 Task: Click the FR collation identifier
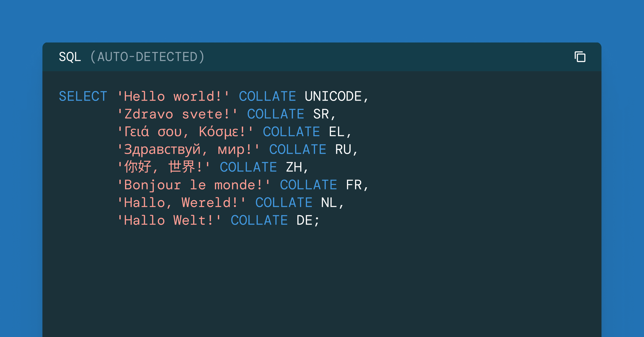(354, 185)
